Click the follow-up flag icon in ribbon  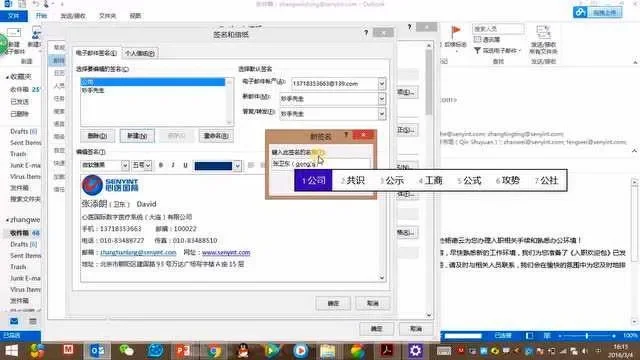click(456, 32)
